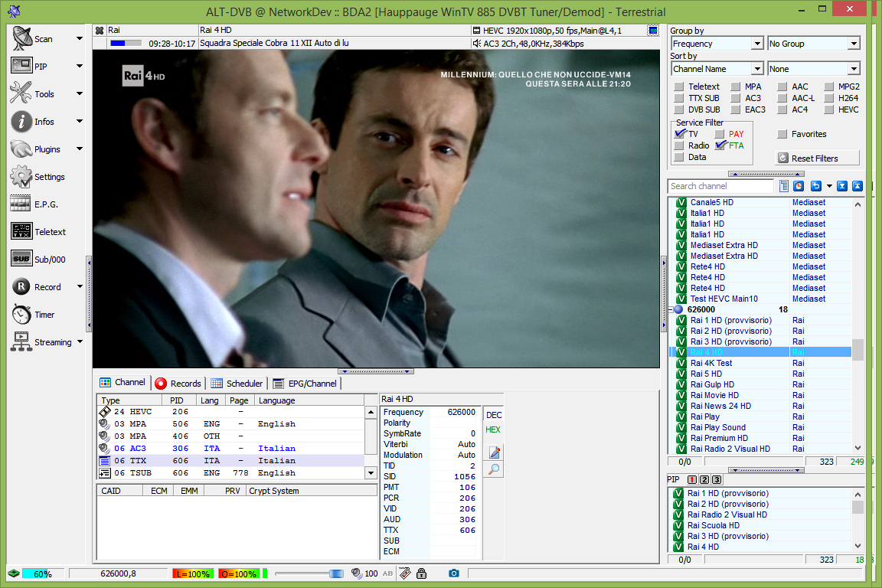Viewport: 882px width, 588px height.
Task: Click the clock icon next to search channel
Action: pyautogui.click(x=799, y=186)
